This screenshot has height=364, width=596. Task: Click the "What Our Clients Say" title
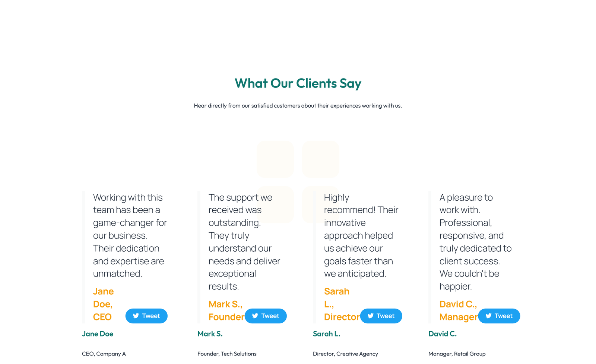(x=298, y=83)
